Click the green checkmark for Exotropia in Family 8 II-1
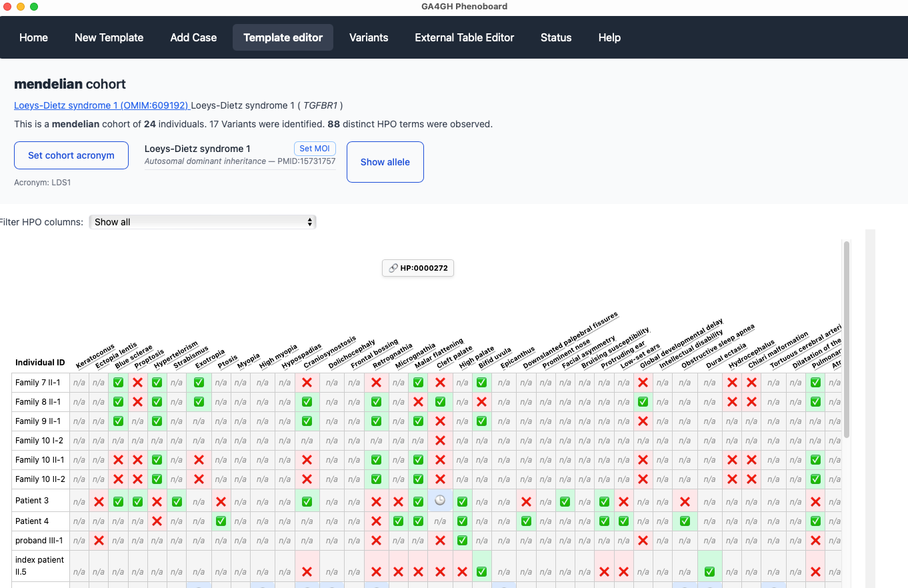908x588 pixels. [199, 401]
